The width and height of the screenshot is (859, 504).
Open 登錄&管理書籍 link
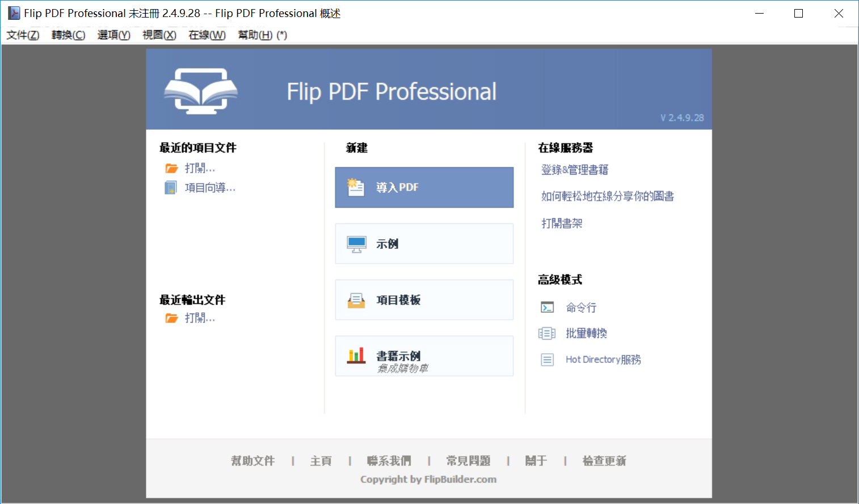575,170
